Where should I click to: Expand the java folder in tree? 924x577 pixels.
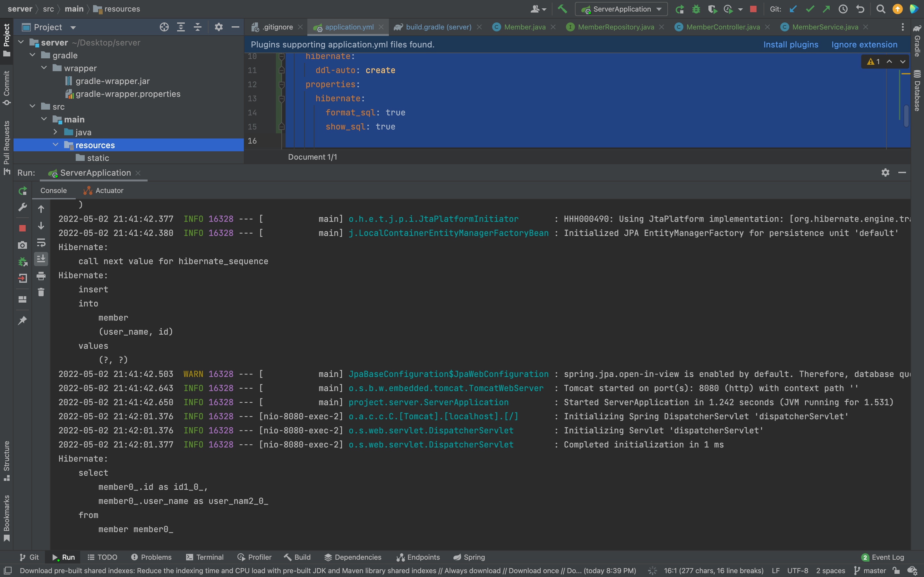point(56,132)
